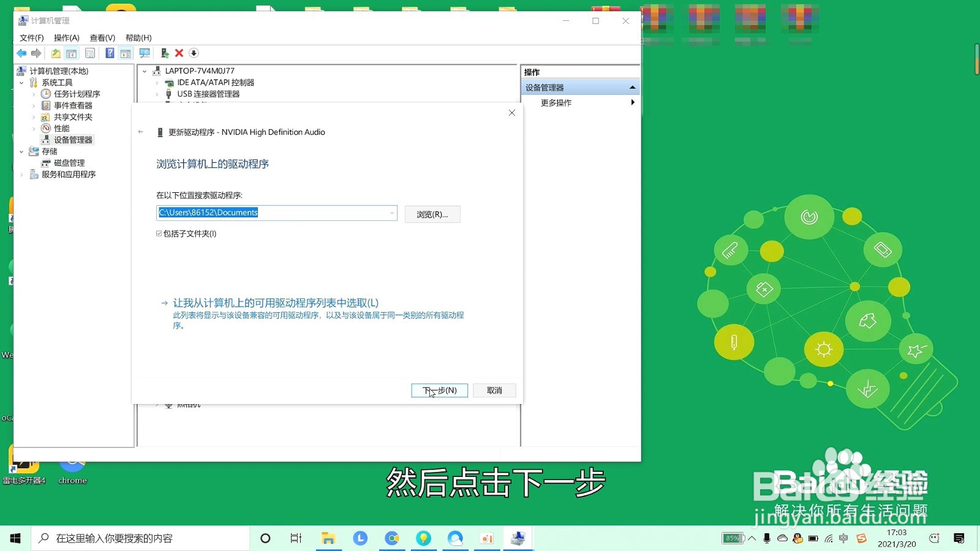Viewport: 980px width, 551px height.
Task: Click the Scan for hardware changes monitor icon
Action: 145,53
